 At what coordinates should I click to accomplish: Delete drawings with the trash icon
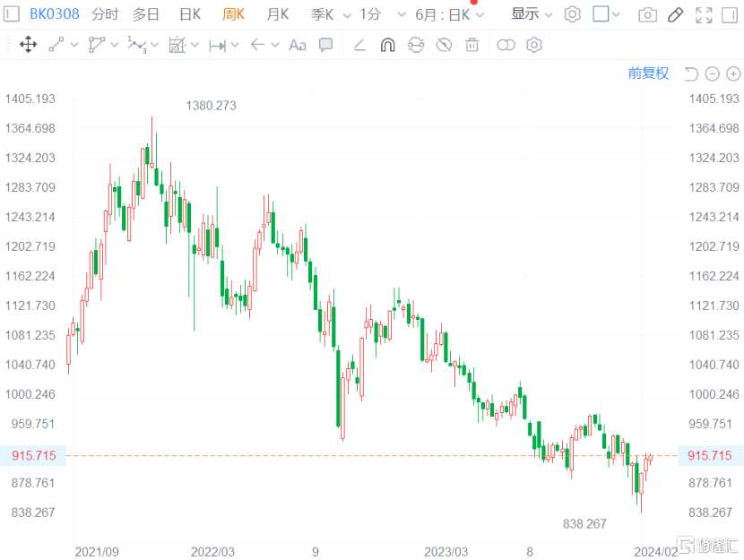point(471,45)
